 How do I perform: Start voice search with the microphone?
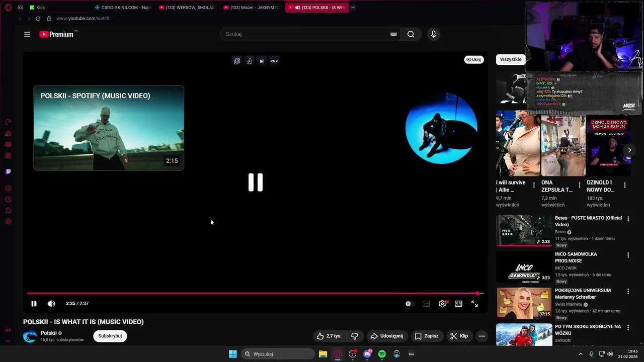434,34
